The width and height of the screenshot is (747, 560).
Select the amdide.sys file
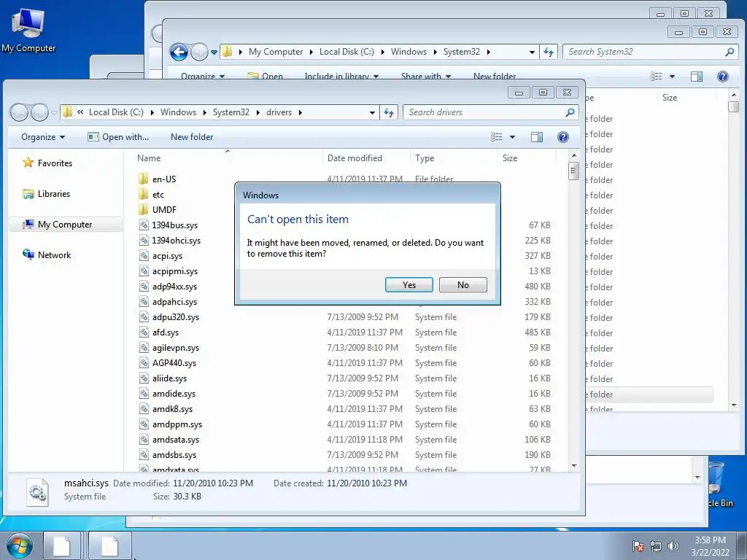[x=174, y=393]
